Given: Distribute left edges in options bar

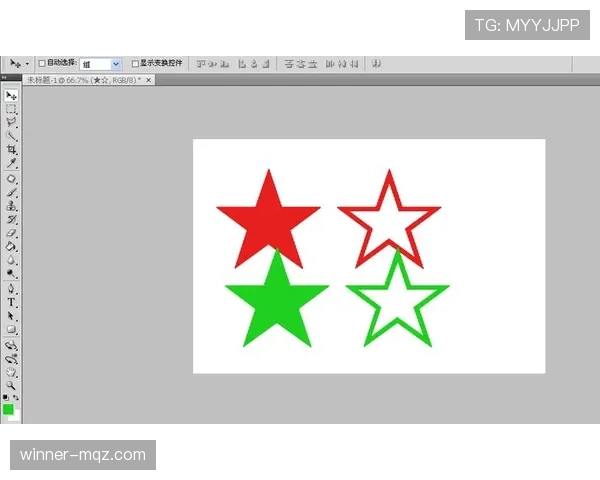Looking at the screenshot, I should (330, 64).
